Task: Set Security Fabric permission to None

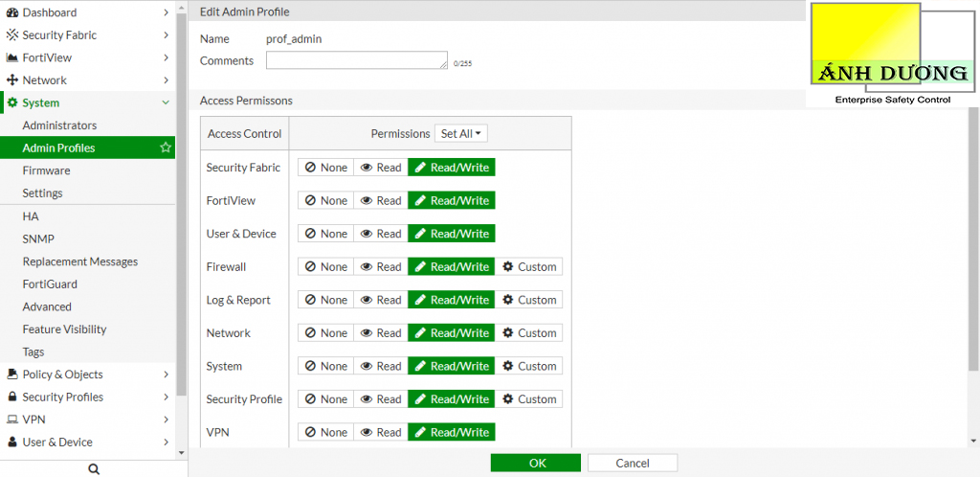Action: click(x=325, y=168)
